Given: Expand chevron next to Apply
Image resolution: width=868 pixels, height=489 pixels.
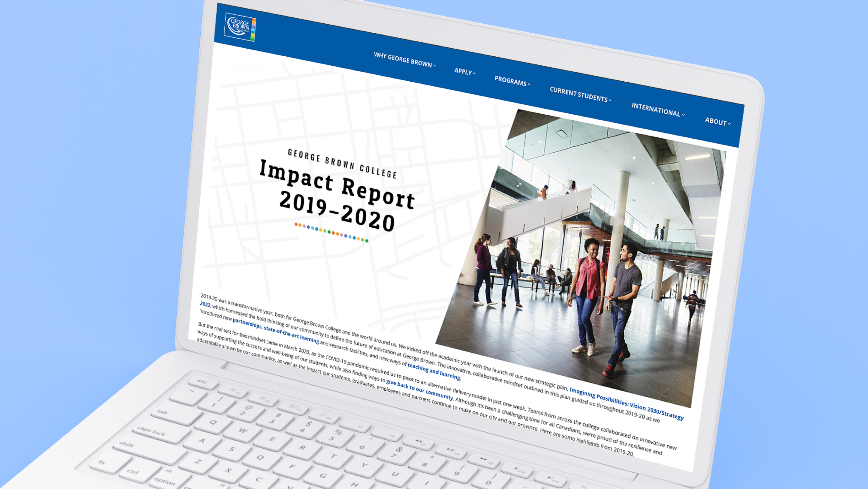Looking at the screenshot, I should coord(474,73).
